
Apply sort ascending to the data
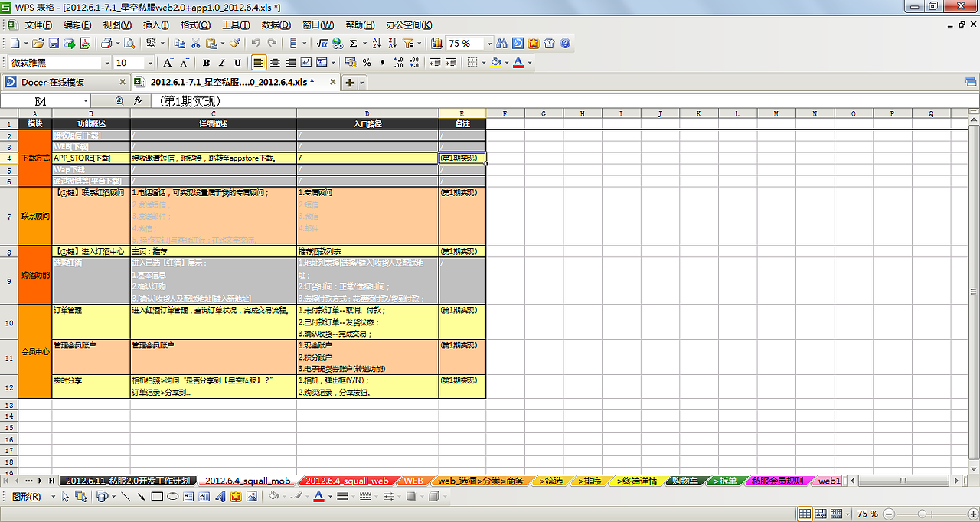[x=375, y=44]
